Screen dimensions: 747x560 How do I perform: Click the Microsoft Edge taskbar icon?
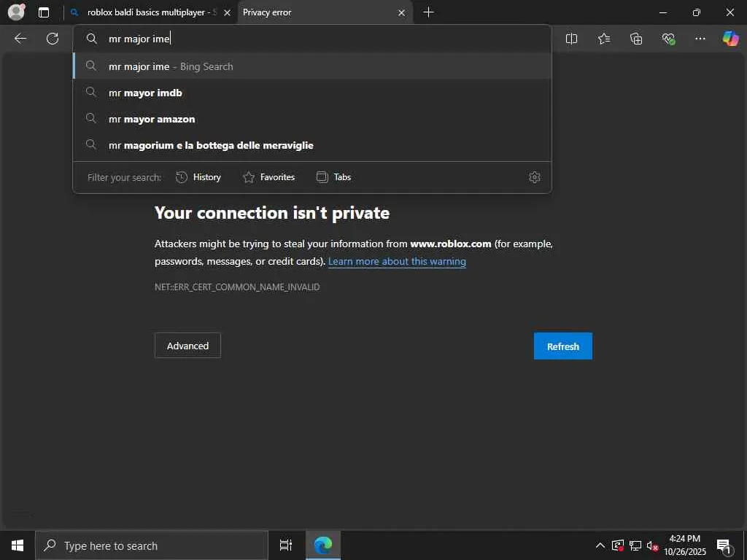[323, 545]
